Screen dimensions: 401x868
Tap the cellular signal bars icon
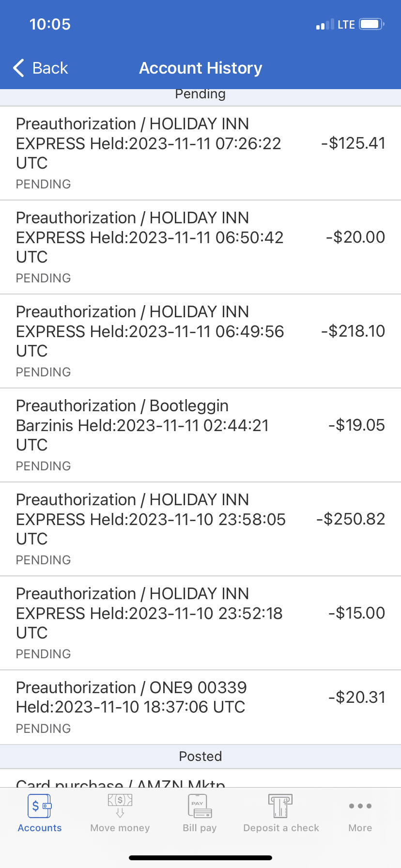coord(324,25)
